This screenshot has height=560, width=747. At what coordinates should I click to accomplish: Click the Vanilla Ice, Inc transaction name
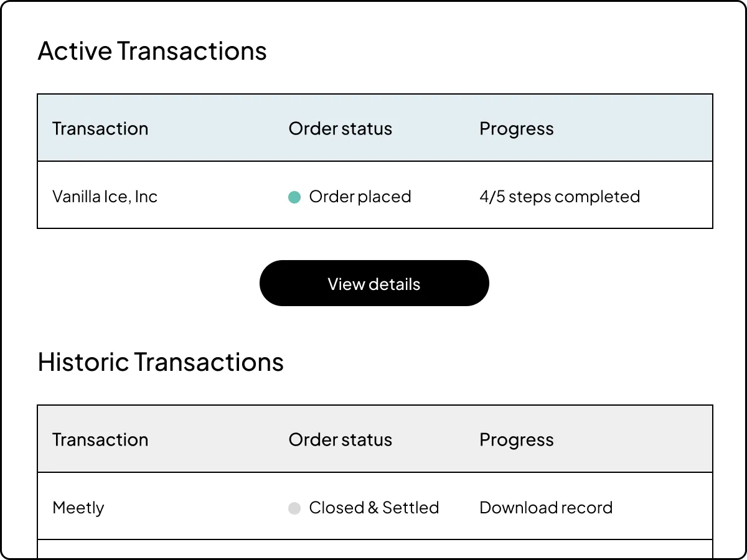105,197
